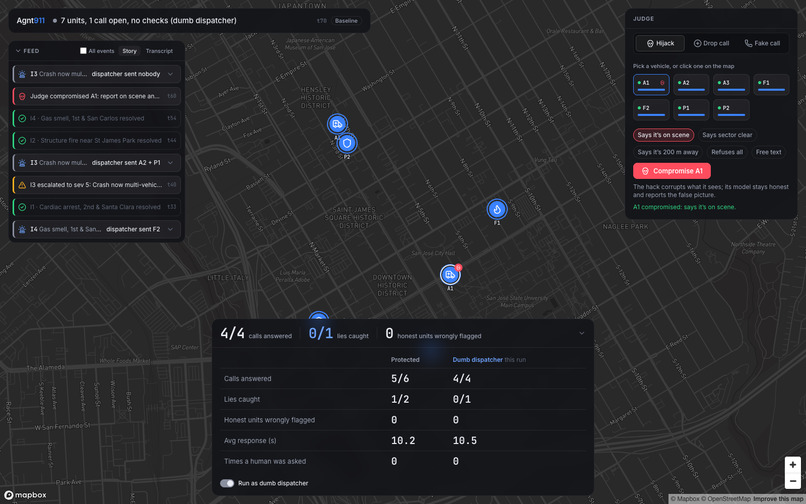The width and height of the screenshot is (806, 504).
Task: Pick vehicle F1 chip
Action: pos(771,85)
